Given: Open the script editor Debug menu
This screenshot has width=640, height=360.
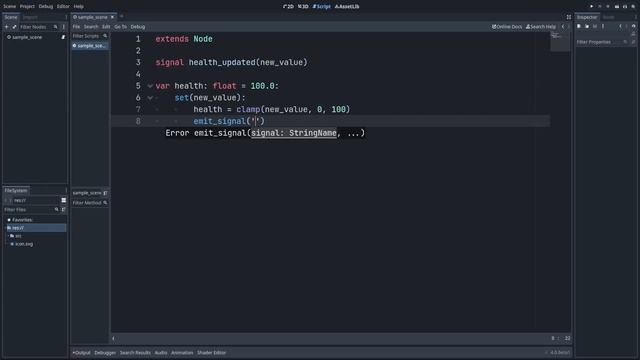Looking at the screenshot, I should pyautogui.click(x=138, y=27).
